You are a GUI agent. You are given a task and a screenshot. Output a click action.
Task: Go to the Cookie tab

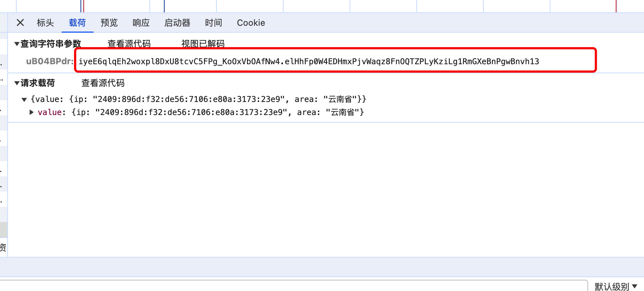[x=251, y=23]
